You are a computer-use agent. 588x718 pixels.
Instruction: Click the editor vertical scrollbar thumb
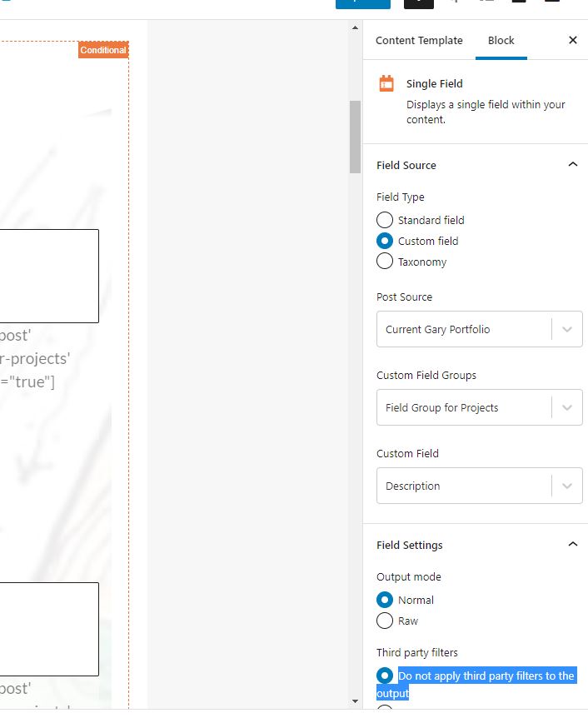(355, 137)
